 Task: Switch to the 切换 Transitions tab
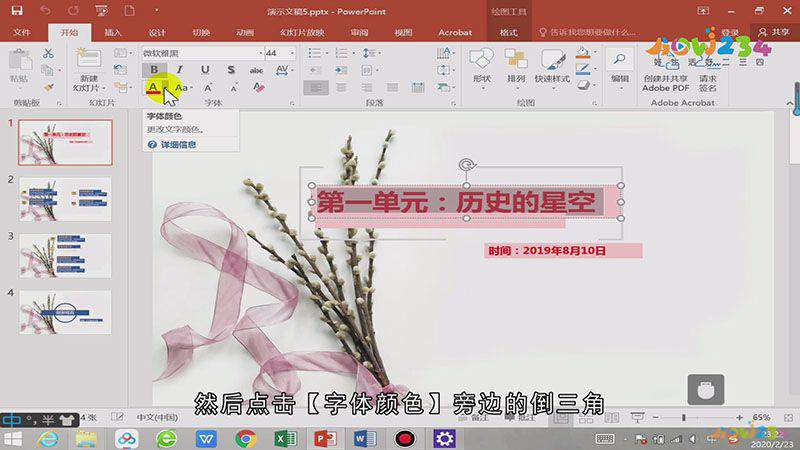tap(201, 32)
